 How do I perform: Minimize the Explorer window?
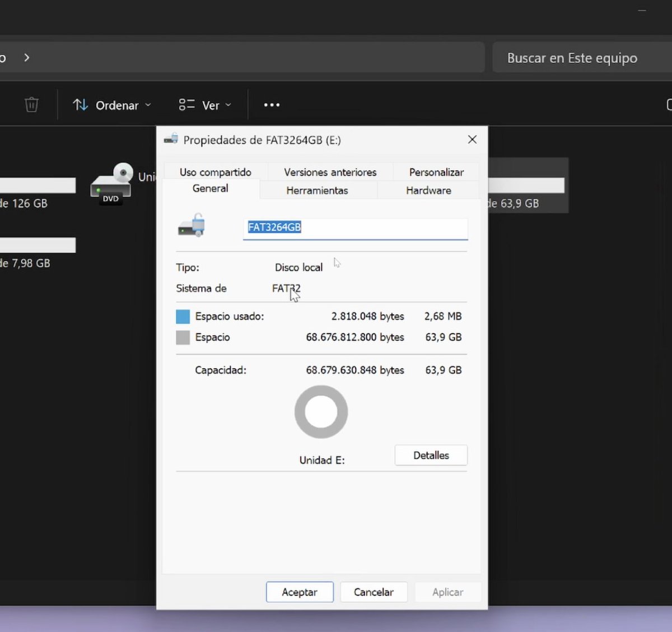coord(642,11)
